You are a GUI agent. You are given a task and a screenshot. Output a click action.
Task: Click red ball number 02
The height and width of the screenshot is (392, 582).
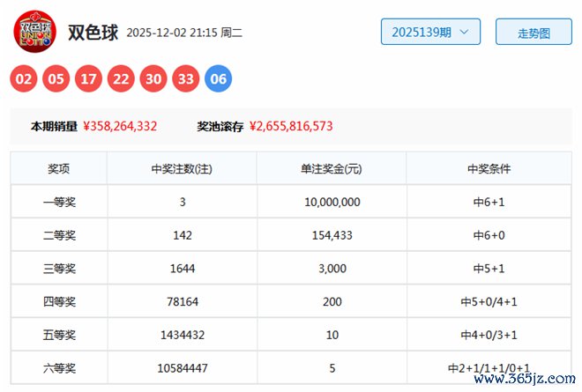[24, 79]
